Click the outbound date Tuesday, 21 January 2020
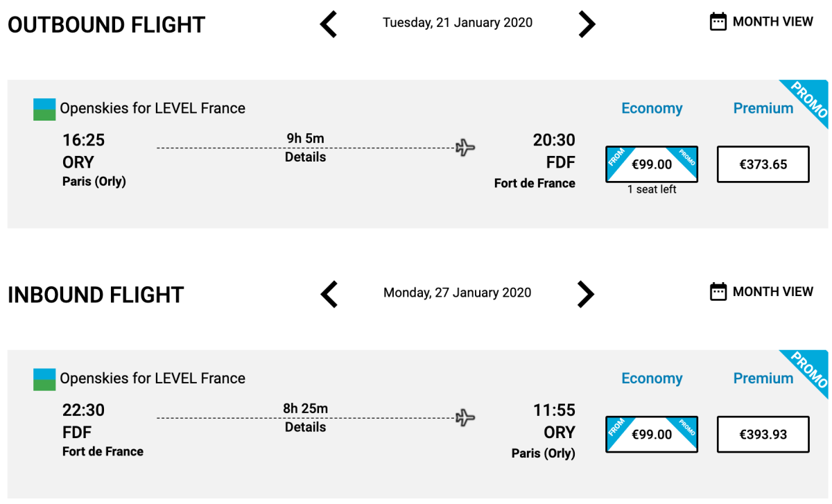832x504 pixels. coord(458,23)
